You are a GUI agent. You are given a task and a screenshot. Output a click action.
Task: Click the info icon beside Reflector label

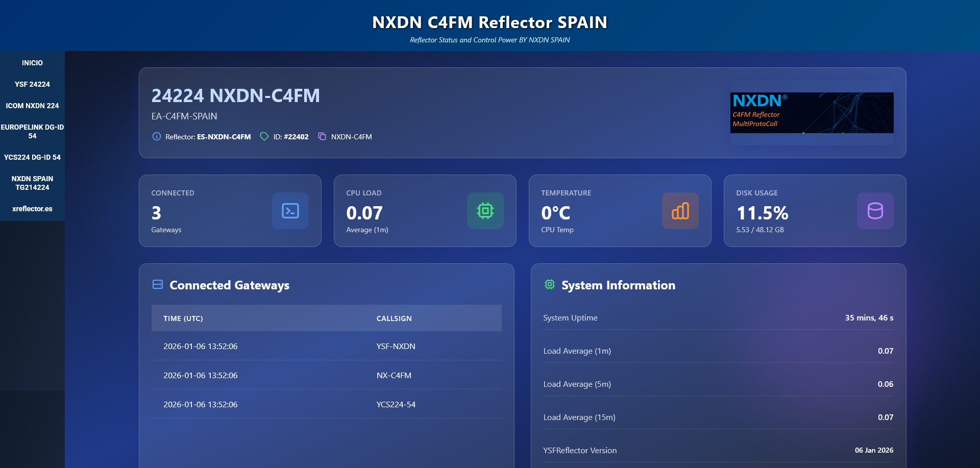click(157, 136)
